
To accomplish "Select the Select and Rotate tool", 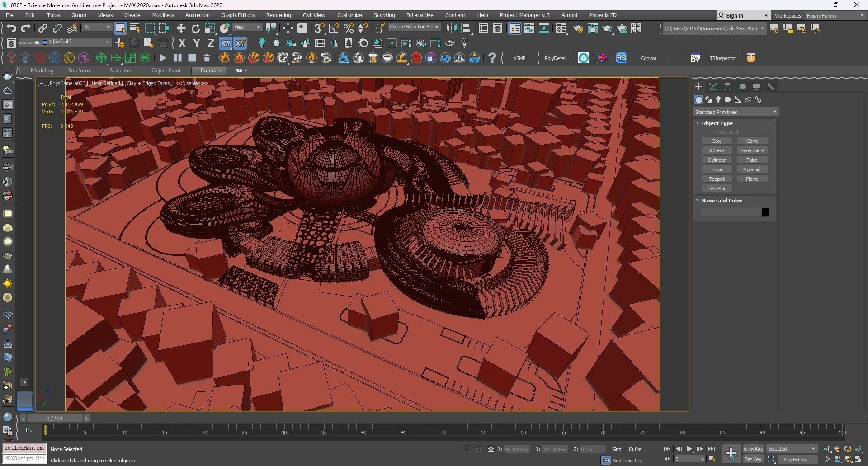I will coord(196,28).
